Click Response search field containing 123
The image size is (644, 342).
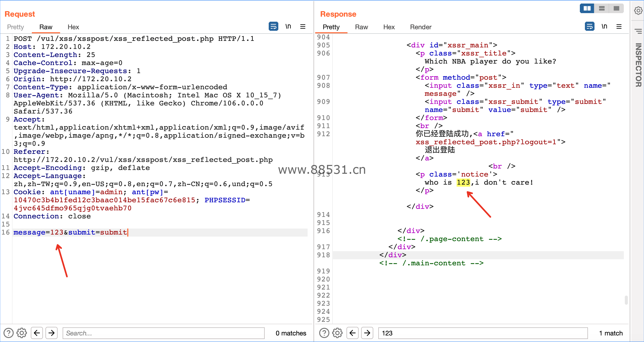pos(483,333)
